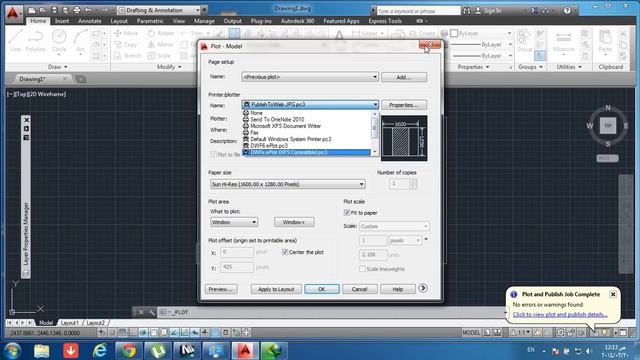640x360 pixels.
Task: Open the Page setup Name dropdown
Action: point(310,77)
